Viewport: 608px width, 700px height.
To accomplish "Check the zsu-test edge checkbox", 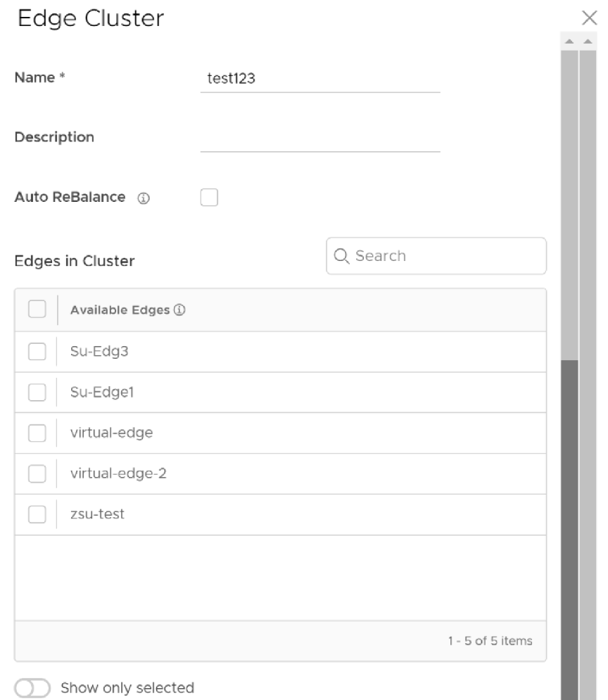I will [x=37, y=514].
